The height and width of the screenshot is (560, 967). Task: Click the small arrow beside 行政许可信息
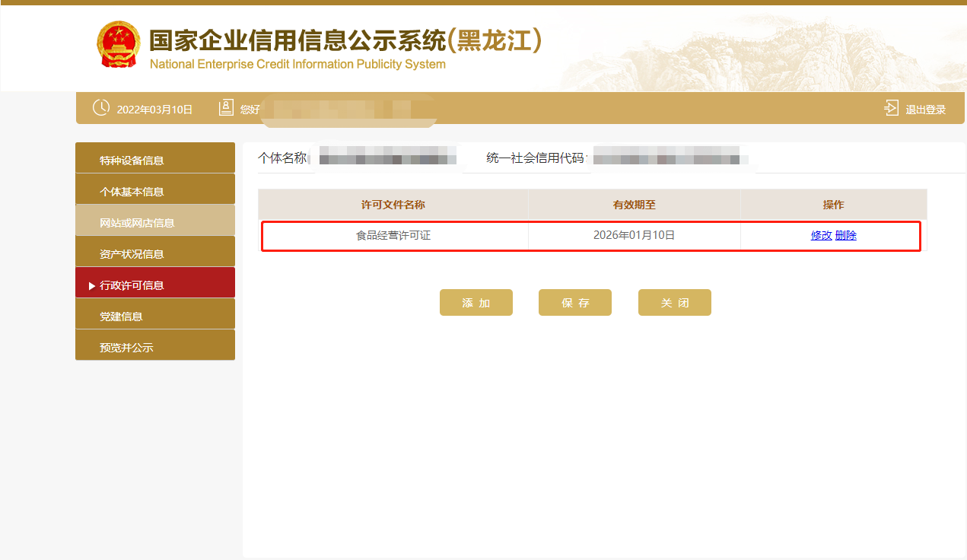[92, 285]
